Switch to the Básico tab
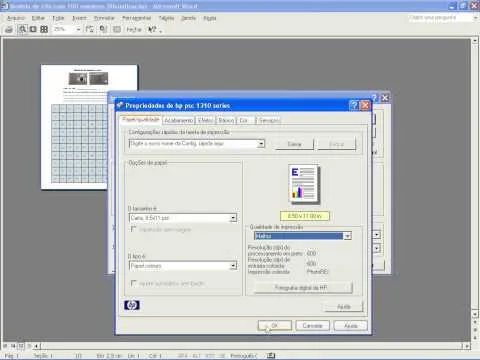The image size is (480, 360). [226, 120]
